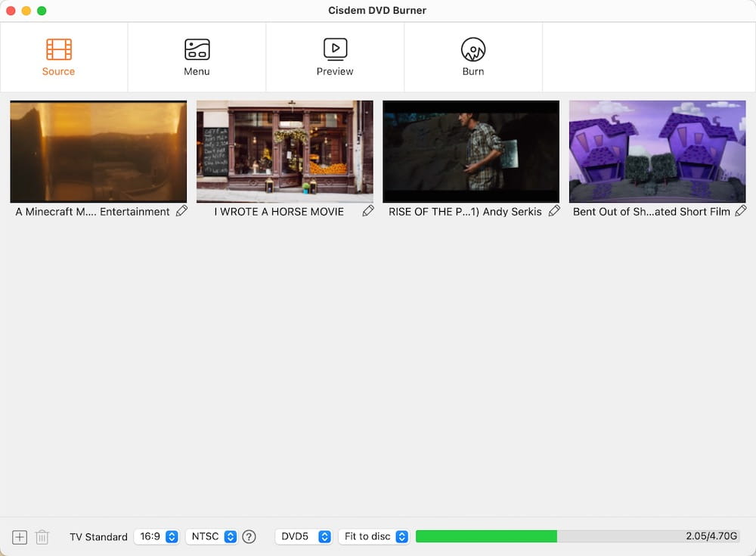This screenshot has width=756, height=556.
Task: Click the title 'Bent Out of Sh...ated Short Film'
Action: (652, 211)
